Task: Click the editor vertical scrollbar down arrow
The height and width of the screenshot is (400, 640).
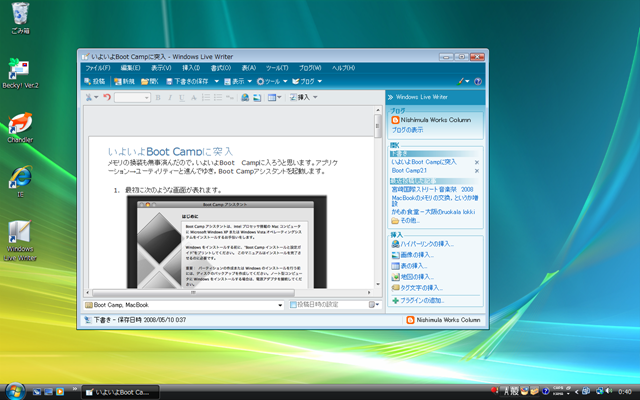Action: (378, 284)
